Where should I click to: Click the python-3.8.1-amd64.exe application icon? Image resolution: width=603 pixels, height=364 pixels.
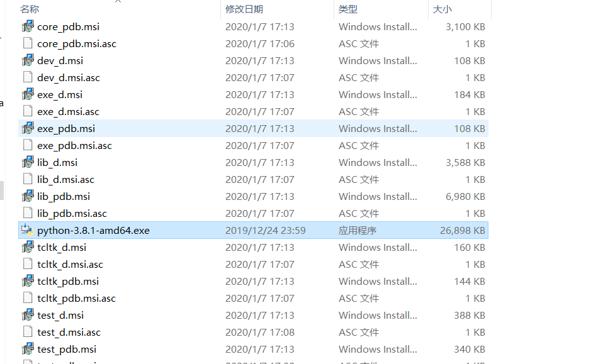coord(28,230)
